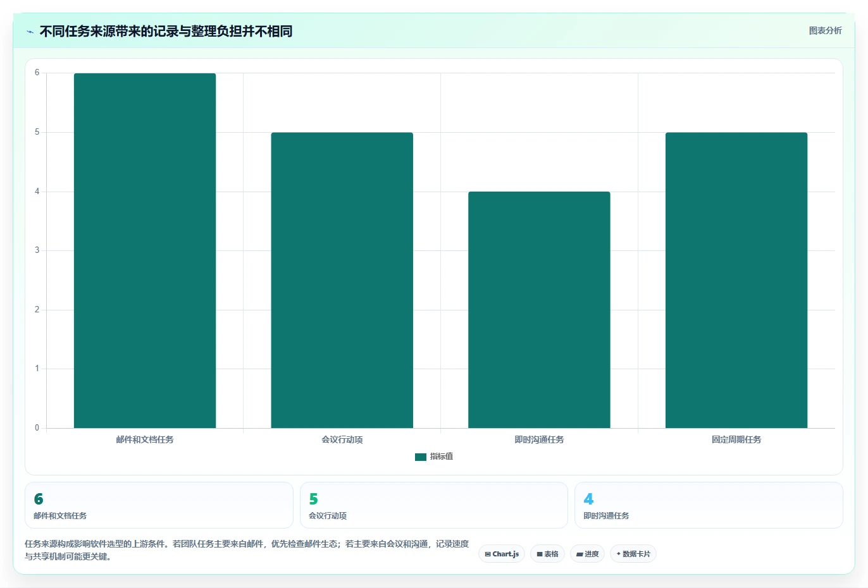Click the 邮件和文档任务 bar in the chart
This screenshot has width=868, height=588.
[145, 250]
